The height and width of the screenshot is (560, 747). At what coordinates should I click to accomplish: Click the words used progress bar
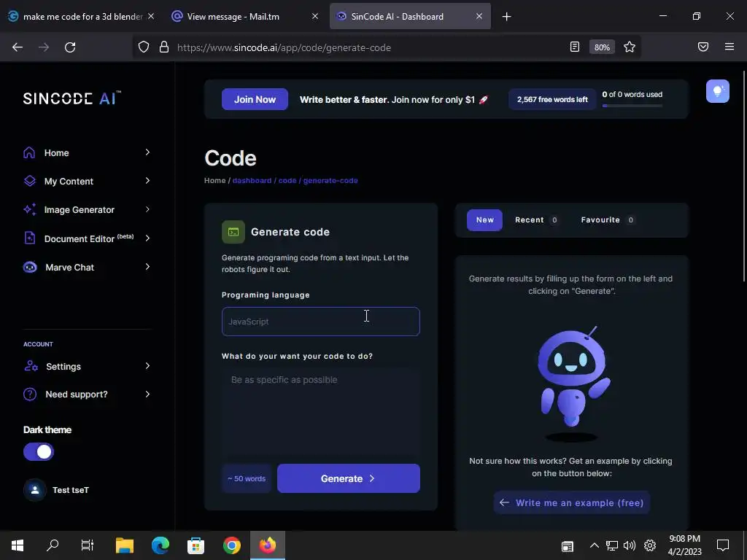[632, 106]
